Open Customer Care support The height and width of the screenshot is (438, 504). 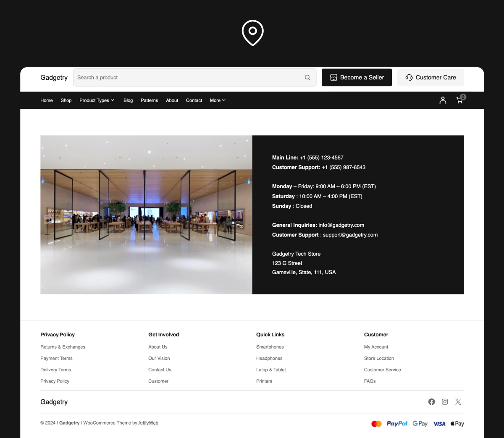[x=430, y=77]
